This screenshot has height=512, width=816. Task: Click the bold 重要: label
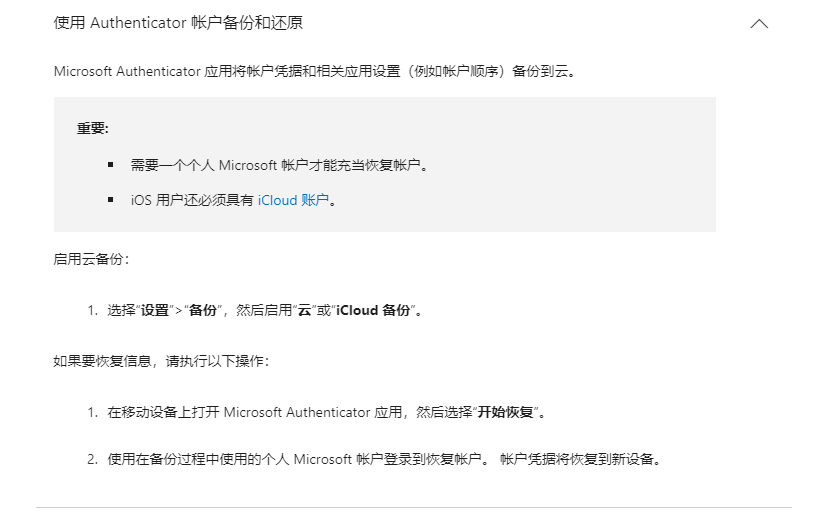point(93,129)
